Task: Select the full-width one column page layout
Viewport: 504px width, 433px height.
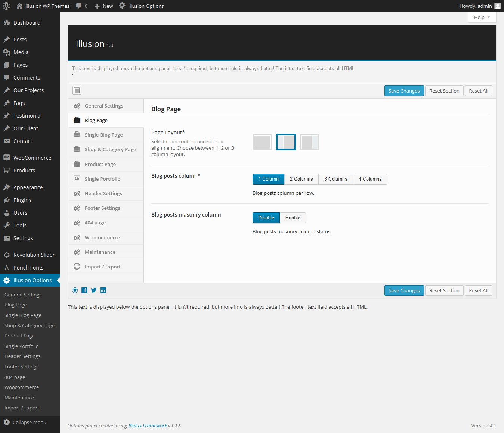Action: (262, 142)
